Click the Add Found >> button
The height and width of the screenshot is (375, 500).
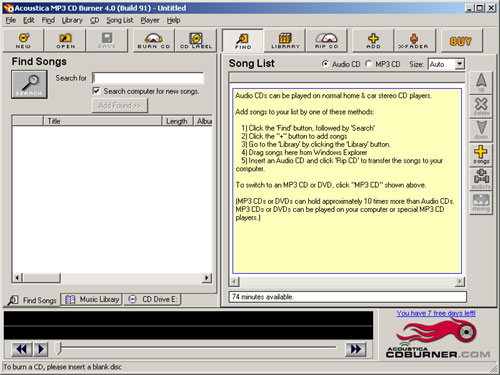pyautogui.click(x=120, y=106)
